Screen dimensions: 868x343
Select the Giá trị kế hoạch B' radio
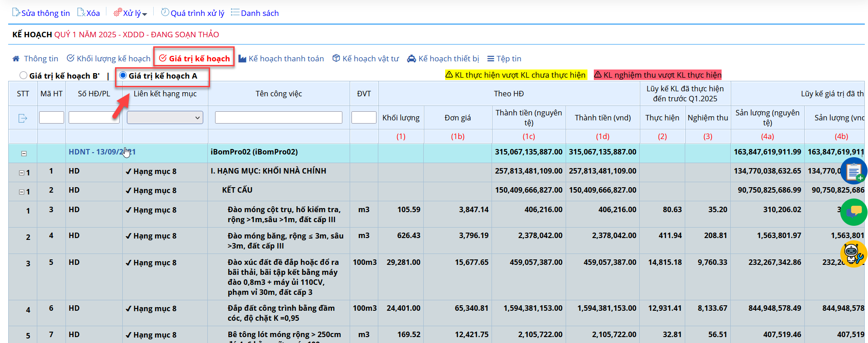pos(24,75)
